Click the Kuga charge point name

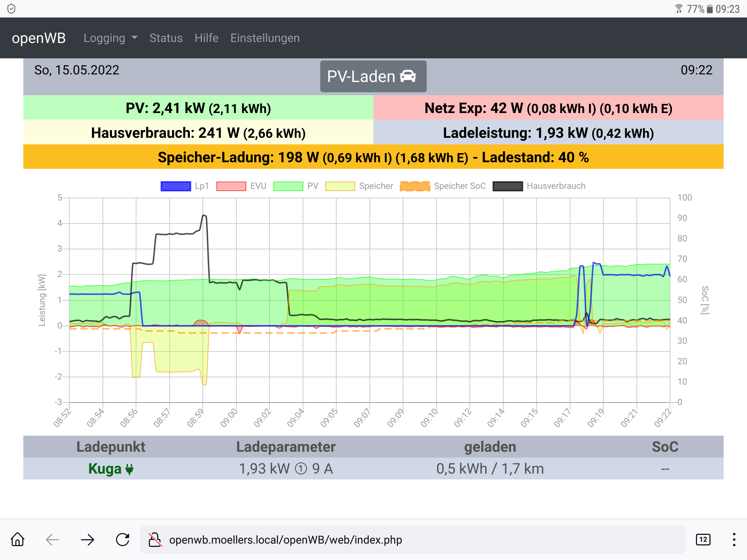[105, 468]
